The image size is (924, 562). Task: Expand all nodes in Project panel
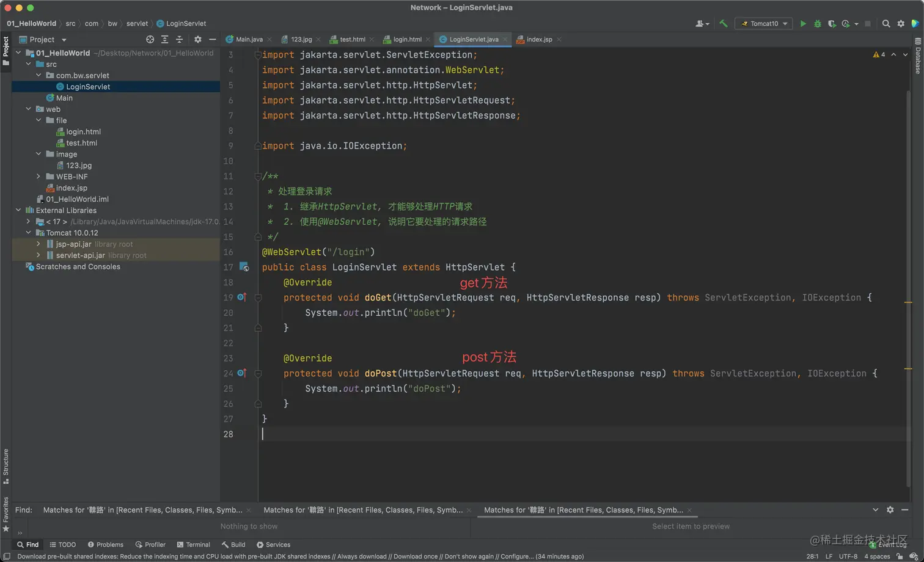164,39
